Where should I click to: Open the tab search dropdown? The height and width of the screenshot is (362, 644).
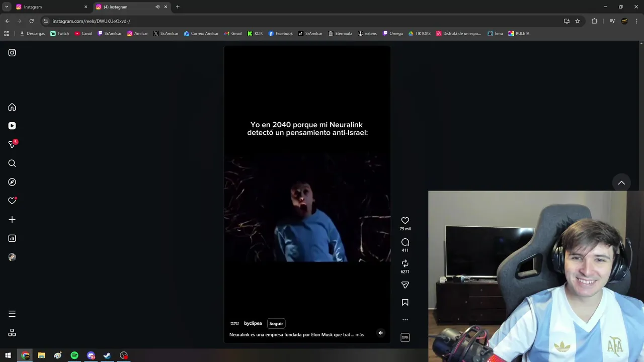[x=7, y=7]
